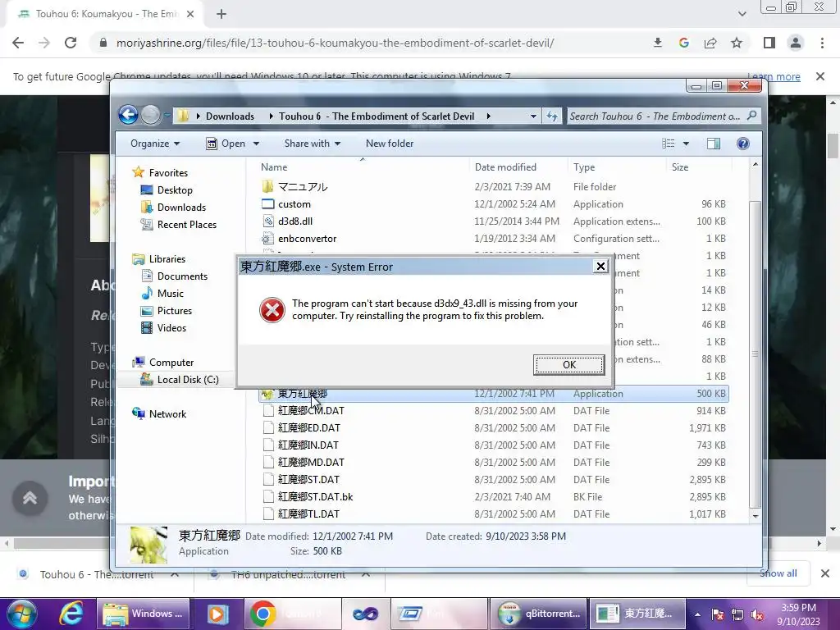Expand breadcrumb arrow after Touhou 6 folder

[x=488, y=116]
